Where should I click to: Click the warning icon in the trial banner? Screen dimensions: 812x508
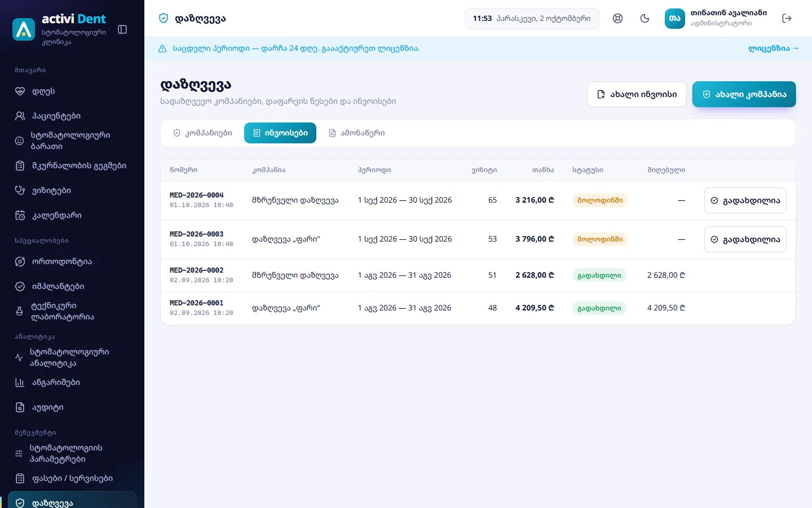pyautogui.click(x=162, y=49)
